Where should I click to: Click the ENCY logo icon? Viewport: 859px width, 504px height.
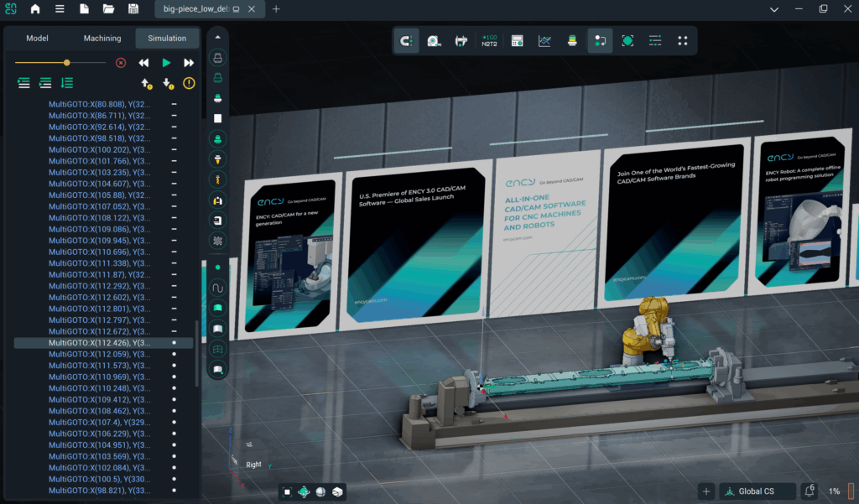[10, 8]
